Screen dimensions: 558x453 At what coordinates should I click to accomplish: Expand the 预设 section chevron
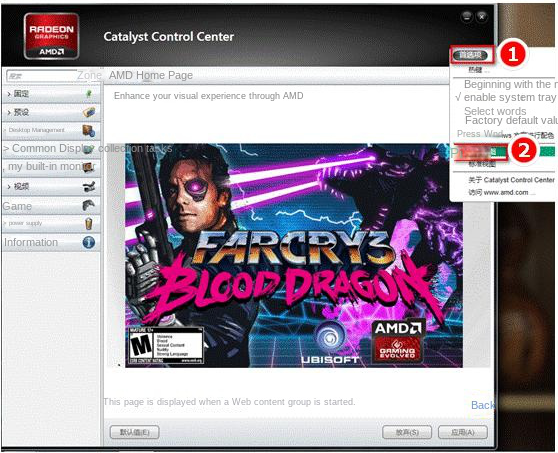(9, 112)
